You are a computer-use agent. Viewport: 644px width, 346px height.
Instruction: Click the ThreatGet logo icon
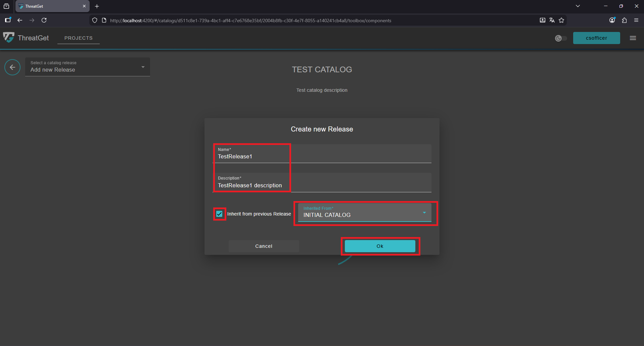[9, 37]
